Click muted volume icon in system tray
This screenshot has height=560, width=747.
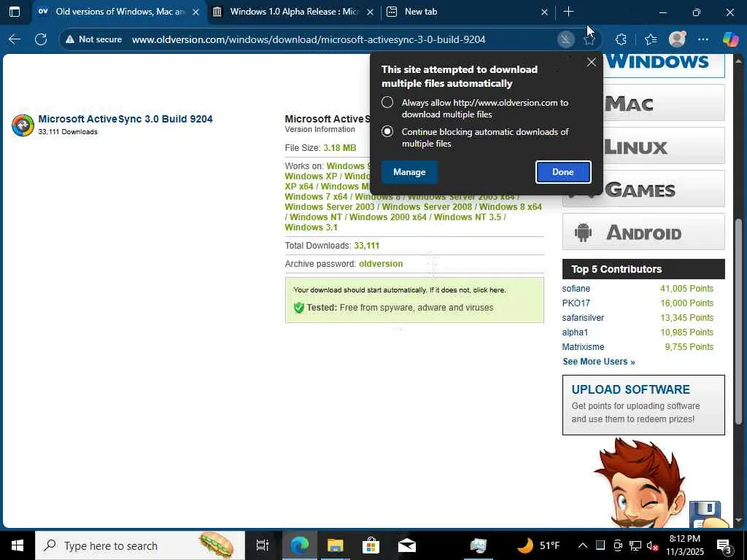coord(652,545)
